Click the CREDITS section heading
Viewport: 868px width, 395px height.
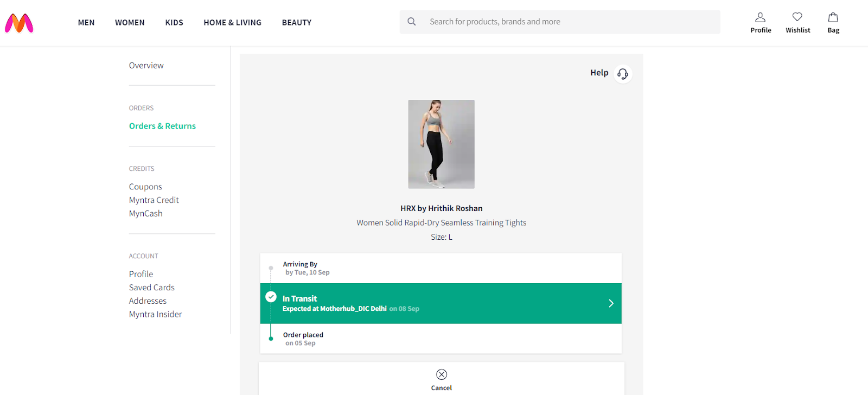click(x=142, y=169)
